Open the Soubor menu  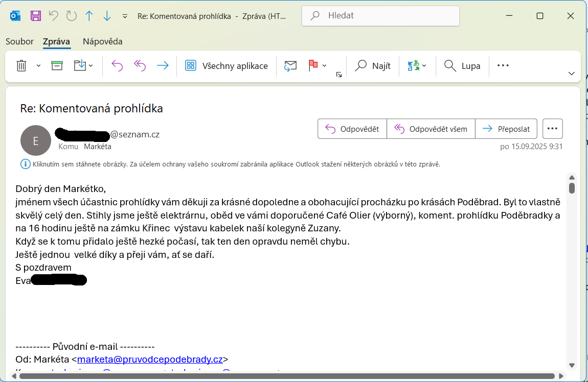(x=19, y=41)
